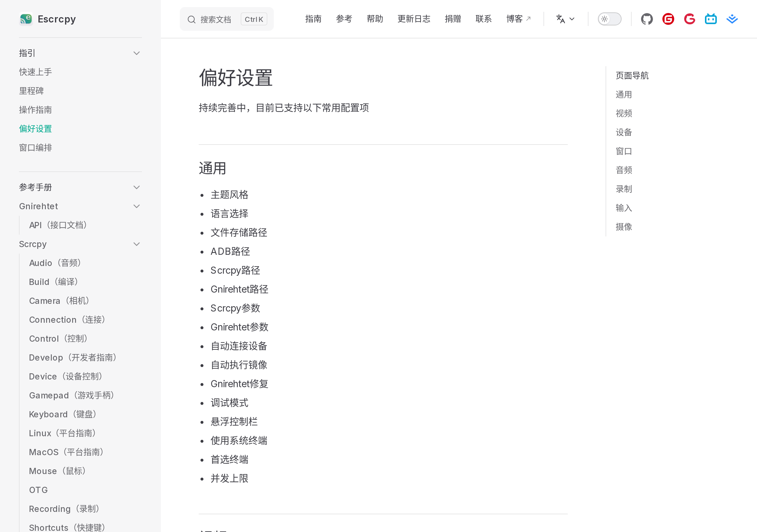The image size is (757, 532).
Task: Open the red Gitee circle icon
Action: click(x=668, y=19)
